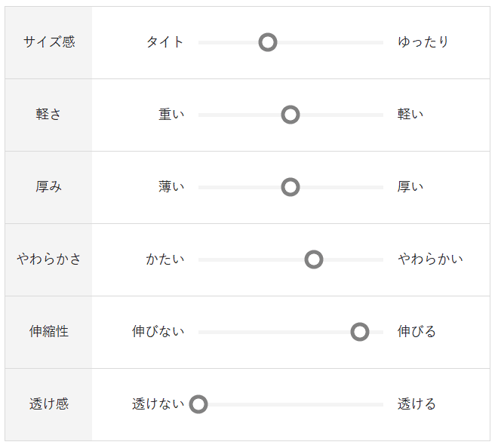Screen dimensions: 498x448
Task: Click the タイト label
Action: tap(165, 42)
